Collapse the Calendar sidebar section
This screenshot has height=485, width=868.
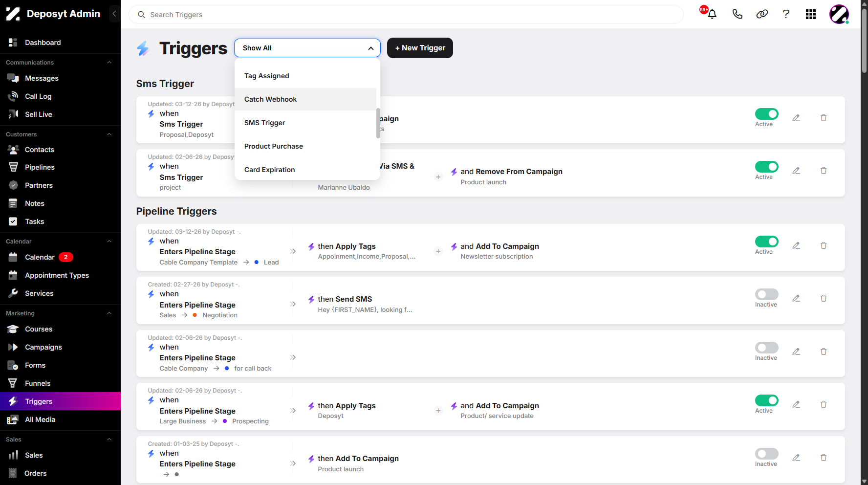click(109, 242)
